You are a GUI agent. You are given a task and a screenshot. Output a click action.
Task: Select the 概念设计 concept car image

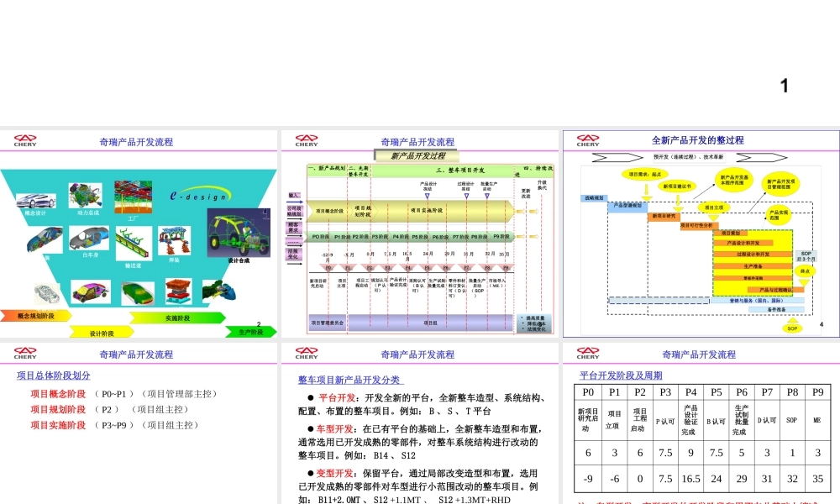pyautogui.click(x=36, y=202)
